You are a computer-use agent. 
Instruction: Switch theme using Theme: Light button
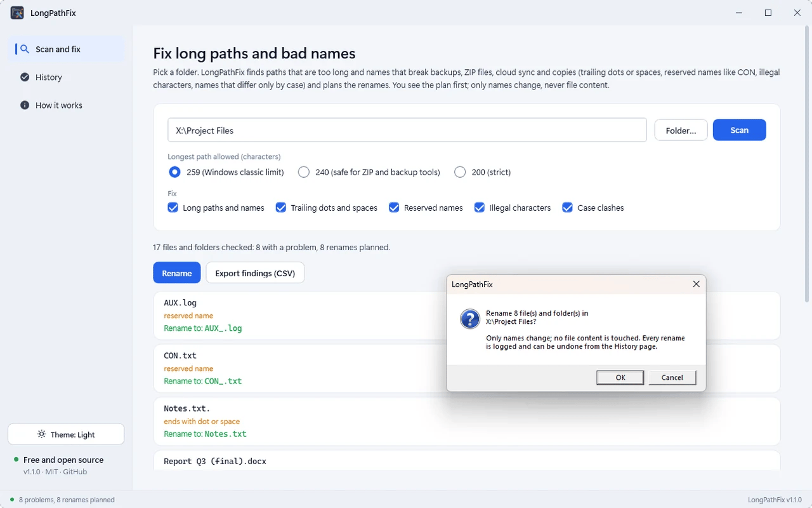pos(66,434)
